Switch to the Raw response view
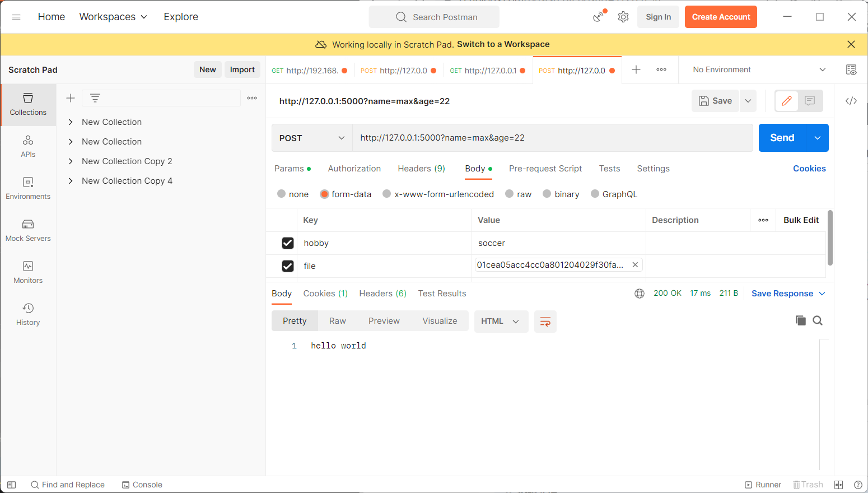 tap(338, 321)
